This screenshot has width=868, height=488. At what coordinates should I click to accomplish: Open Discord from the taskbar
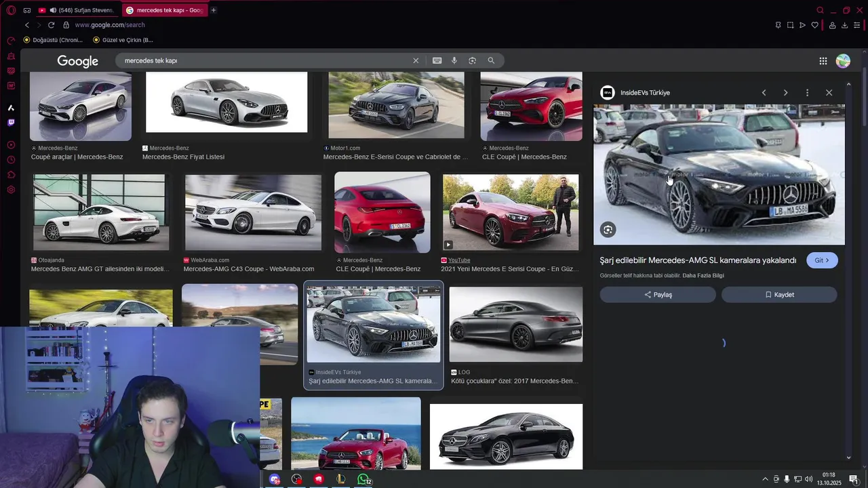click(x=275, y=479)
